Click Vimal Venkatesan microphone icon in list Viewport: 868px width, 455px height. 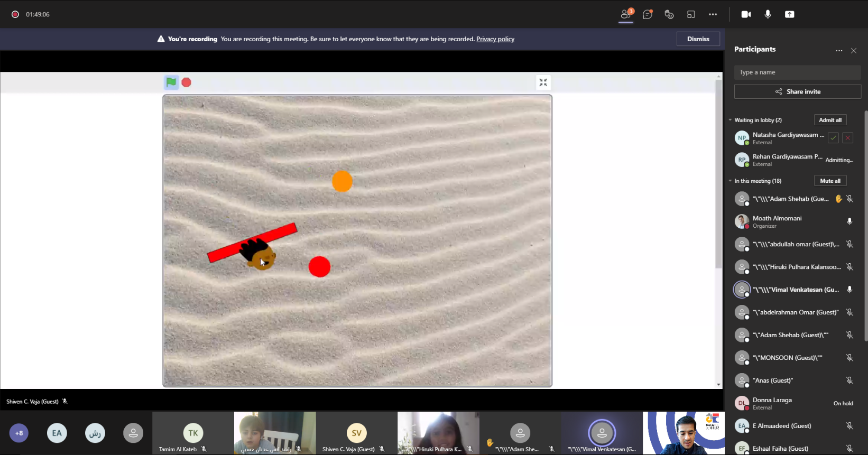click(x=849, y=290)
